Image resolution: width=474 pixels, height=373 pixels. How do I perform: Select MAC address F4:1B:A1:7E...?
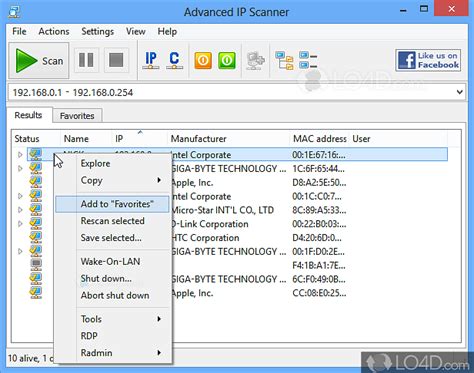(319, 266)
